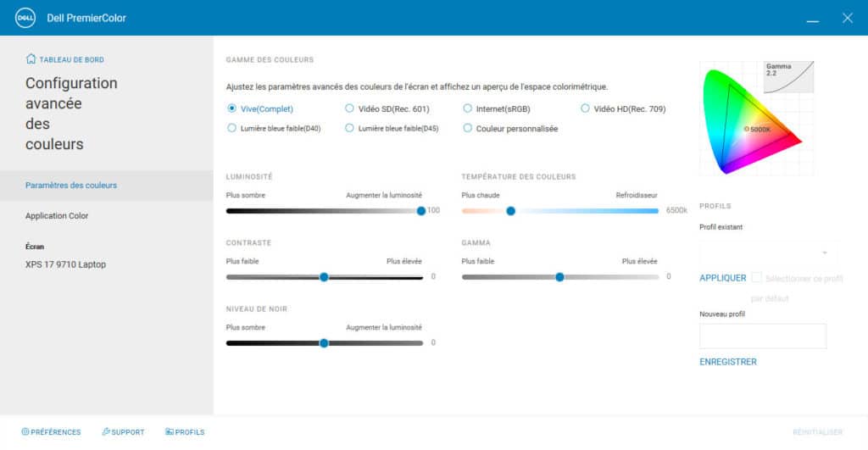Minimize the Dell PremierColor window
This screenshot has width=868, height=450.
813,20
